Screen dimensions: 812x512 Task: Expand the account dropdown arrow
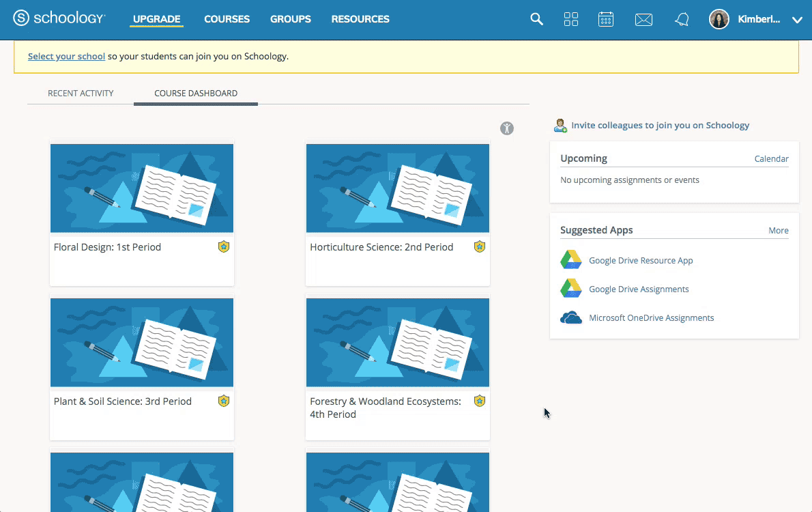[x=797, y=20]
